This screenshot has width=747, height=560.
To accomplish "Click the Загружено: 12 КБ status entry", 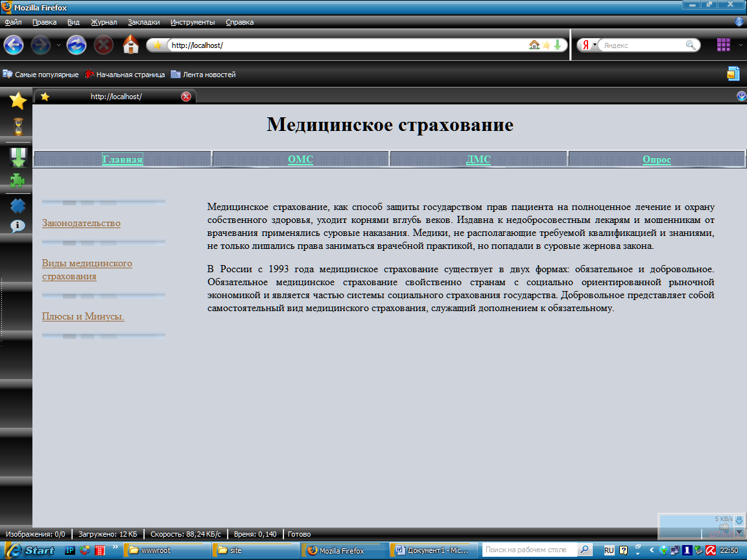I will [x=108, y=534].
